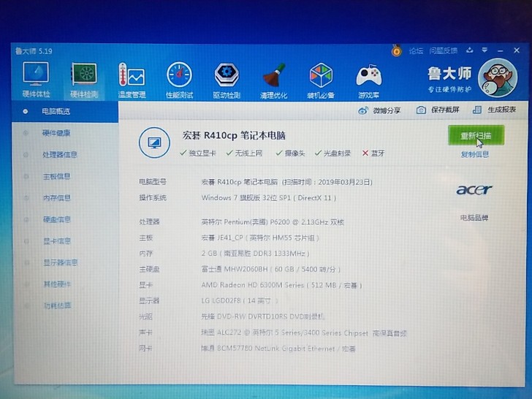532x399 pixels.
Task: Click the download arrow icon in title bar
Action: tap(470, 50)
